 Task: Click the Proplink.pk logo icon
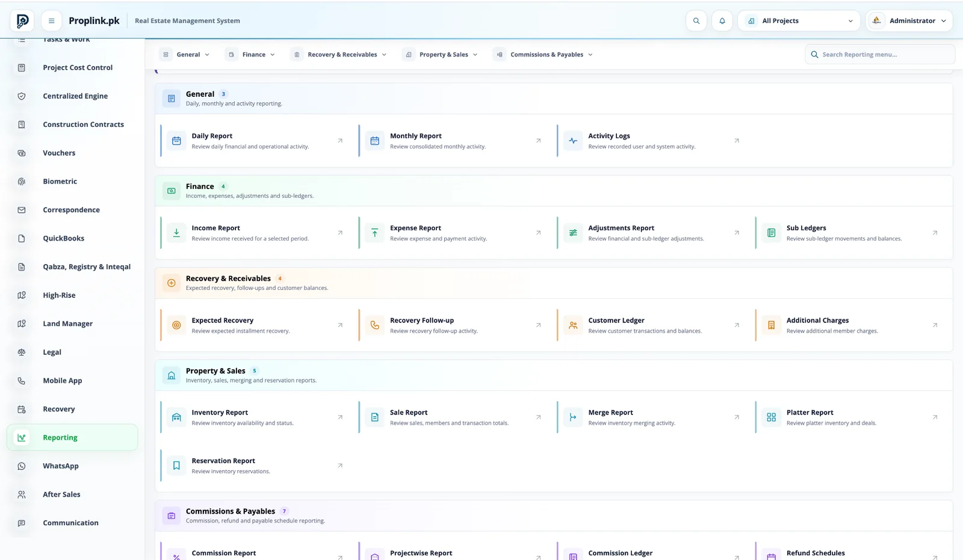pos(22,21)
